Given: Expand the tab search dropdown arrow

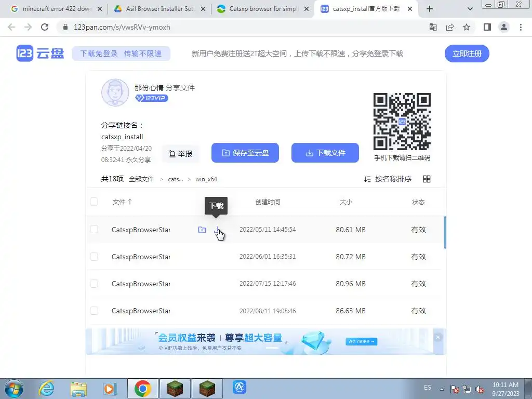Looking at the screenshot, I should coord(470,9).
